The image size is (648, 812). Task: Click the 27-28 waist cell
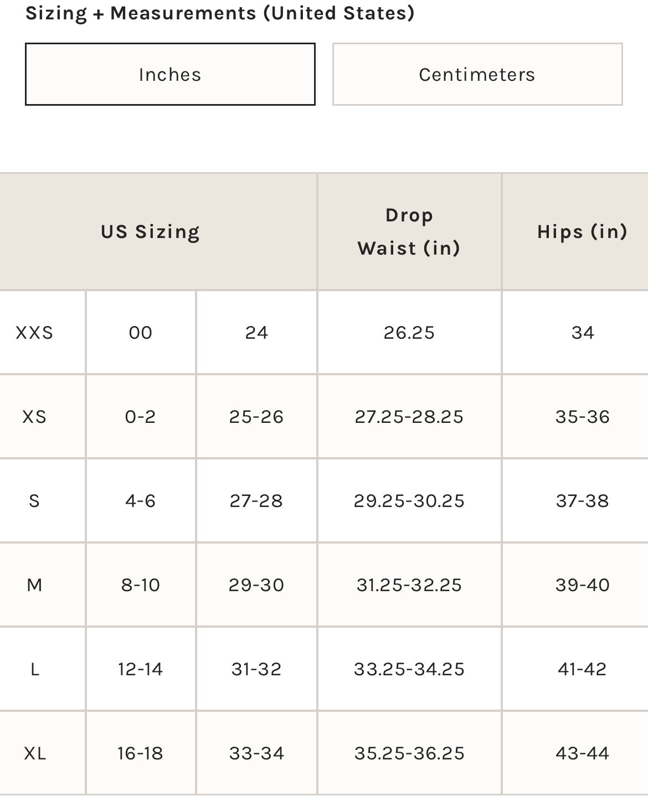(x=256, y=501)
